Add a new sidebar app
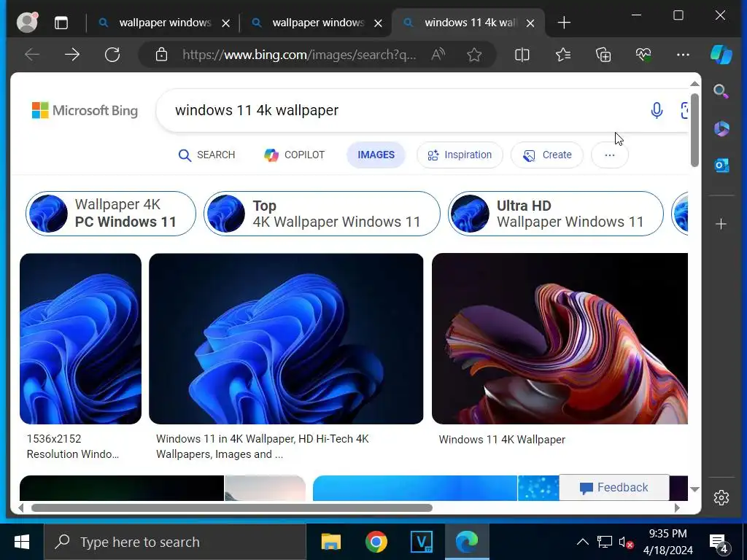The height and width of the screenshot is (560, 747). [721, 224]
